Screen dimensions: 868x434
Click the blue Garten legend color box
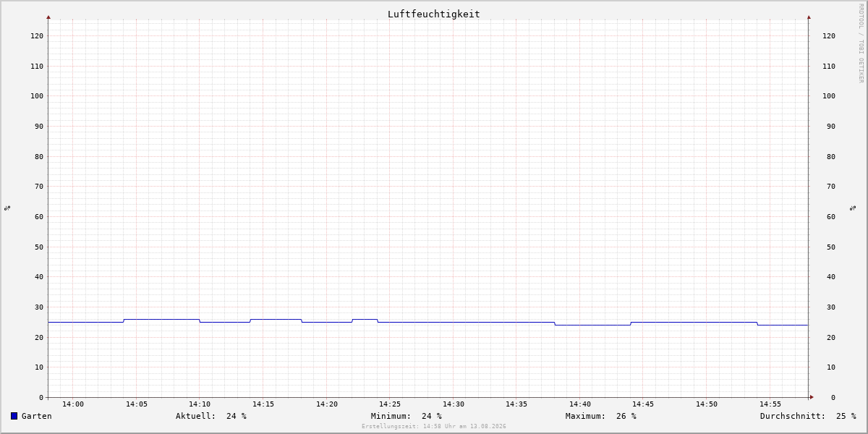[14, 416]
